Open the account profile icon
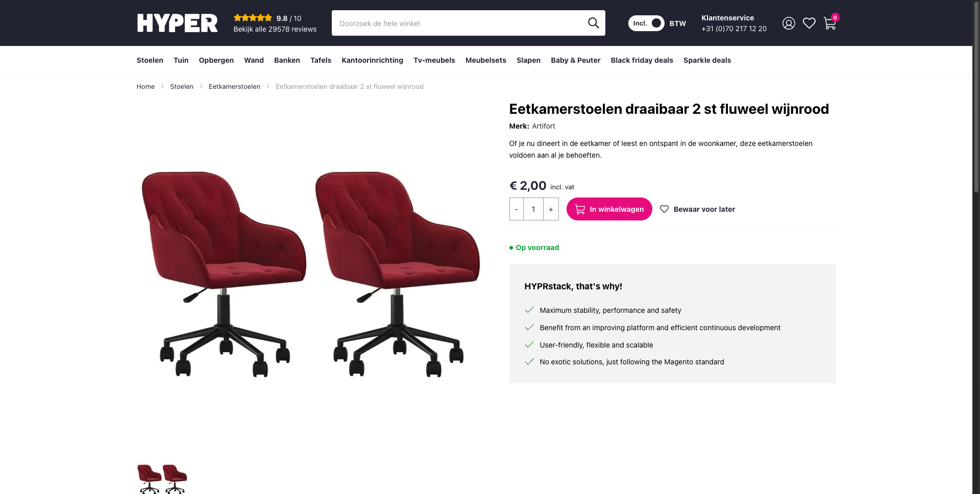The width and height of the screenshot is (980, 494). click(x=789, y=23)
